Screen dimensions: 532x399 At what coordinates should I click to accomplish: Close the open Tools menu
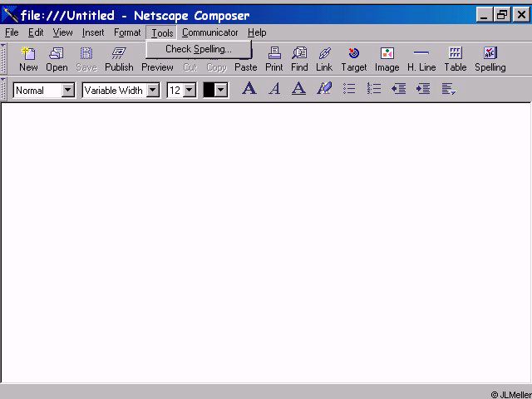coord(162,33)
